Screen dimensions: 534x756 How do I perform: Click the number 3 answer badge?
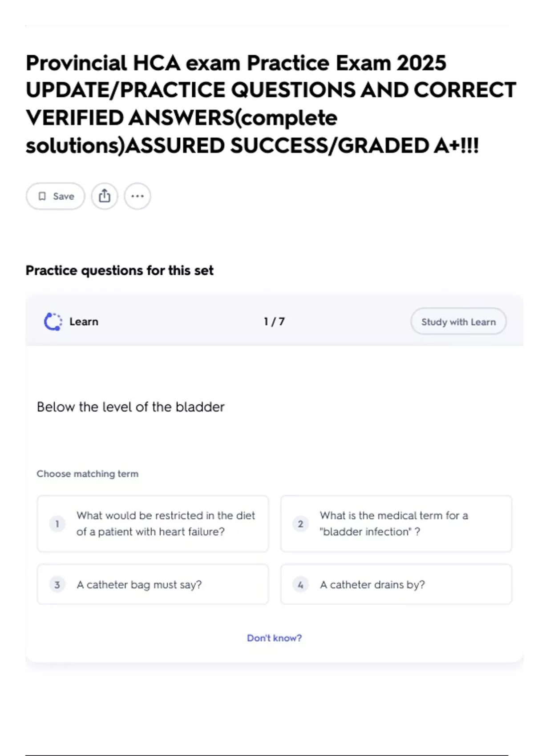(57, 584)
